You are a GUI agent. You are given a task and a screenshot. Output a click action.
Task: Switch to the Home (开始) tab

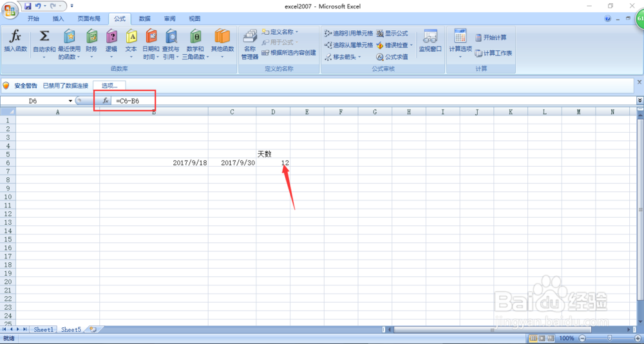[x=33, y=19]
